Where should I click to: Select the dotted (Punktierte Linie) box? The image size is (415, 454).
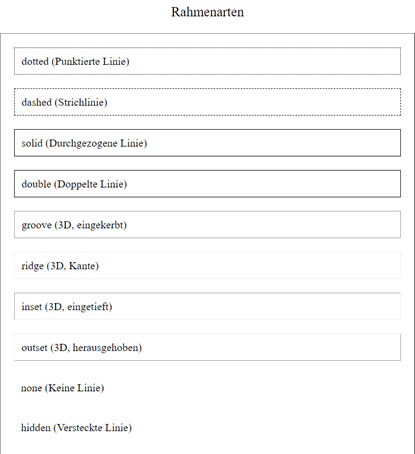207,61
